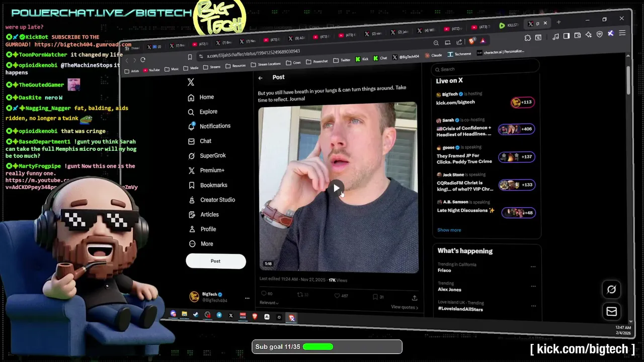Click the Brave Shields lion icon
The width and height of the screenshot is (644, 362).
(471, 41)
